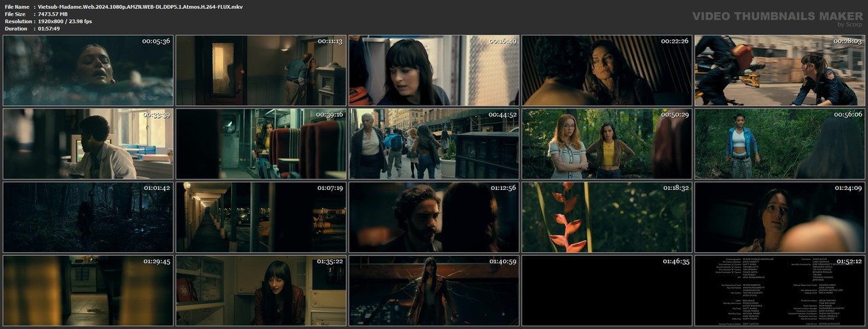Pick the thumbnail at 01:24:09
868x329 pixels.
pyautogui.click(x=780, y=217)
